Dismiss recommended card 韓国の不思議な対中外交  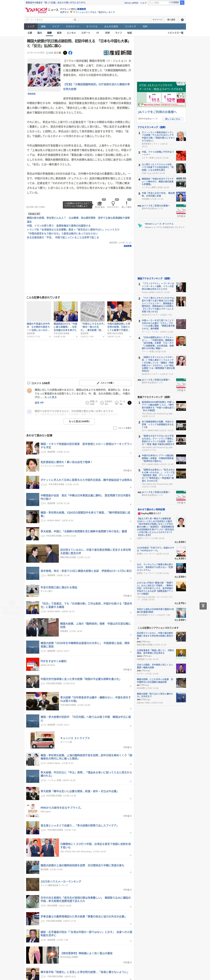[50, 337]
